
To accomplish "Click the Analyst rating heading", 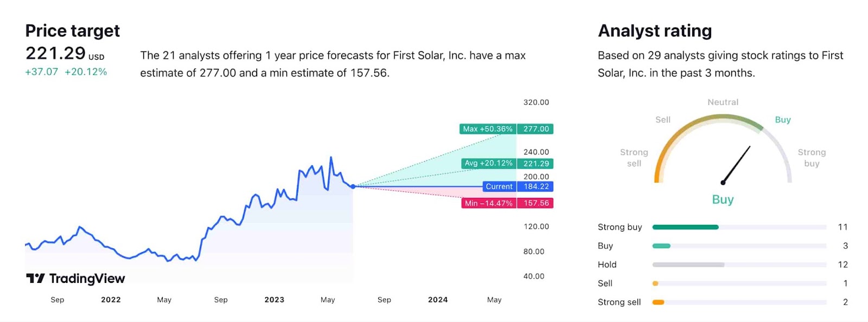I will pos(655,31).
